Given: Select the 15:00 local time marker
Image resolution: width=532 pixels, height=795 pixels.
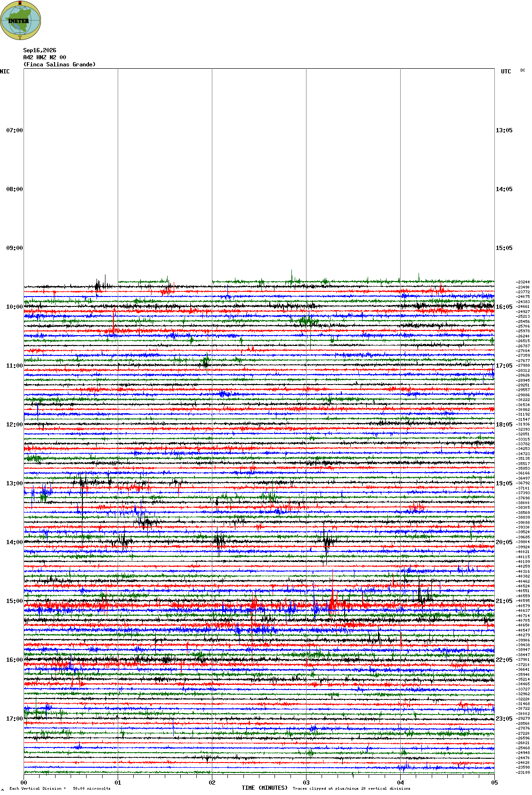Looking at the screenshot, I should (14, 601).
